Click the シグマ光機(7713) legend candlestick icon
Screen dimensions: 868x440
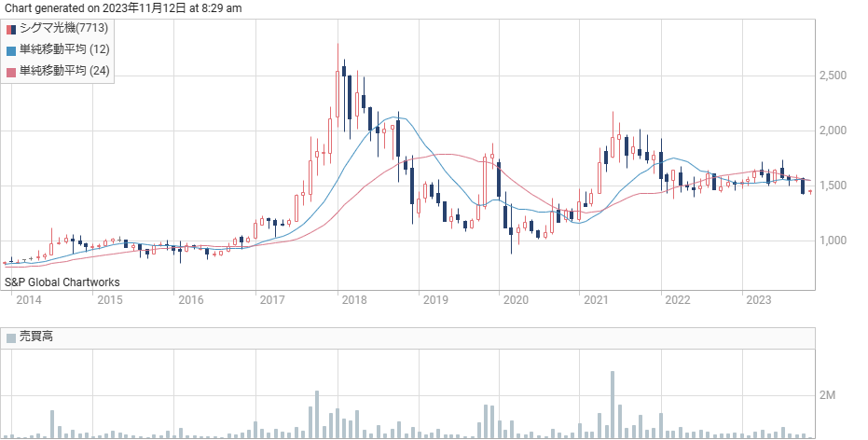[11, 29]
